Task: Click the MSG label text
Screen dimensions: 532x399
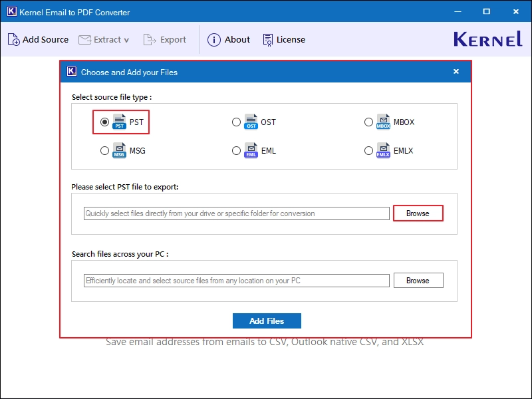Action: (138, 151)
